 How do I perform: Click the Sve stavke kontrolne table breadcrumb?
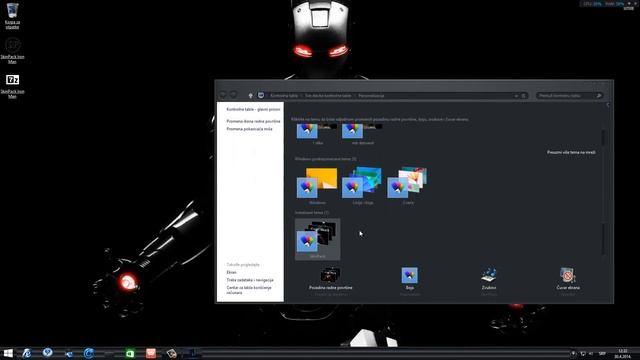click(x=328, y=96)
